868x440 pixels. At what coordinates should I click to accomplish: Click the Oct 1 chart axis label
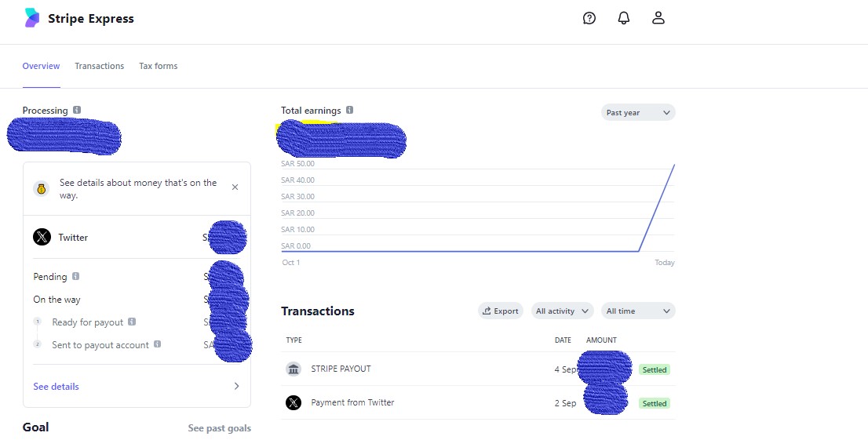pos(291,262)
